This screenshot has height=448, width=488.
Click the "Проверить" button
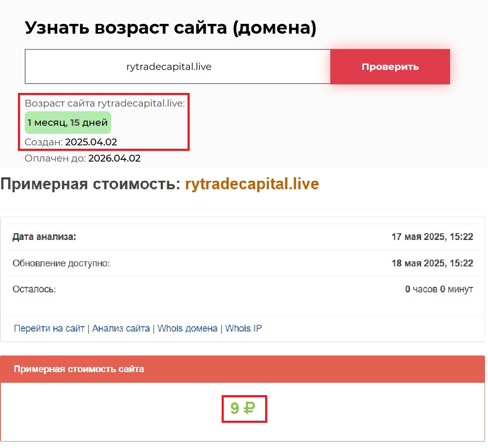point(390,67)
